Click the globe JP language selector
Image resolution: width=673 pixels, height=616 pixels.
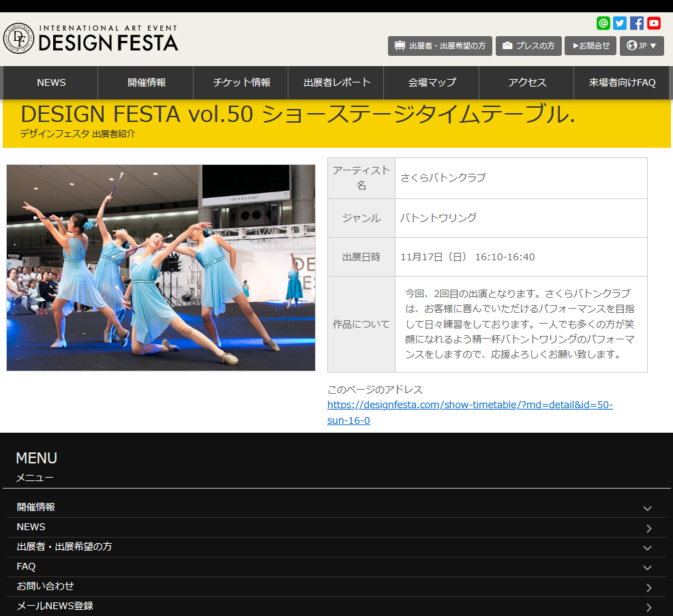coord(642,46)
